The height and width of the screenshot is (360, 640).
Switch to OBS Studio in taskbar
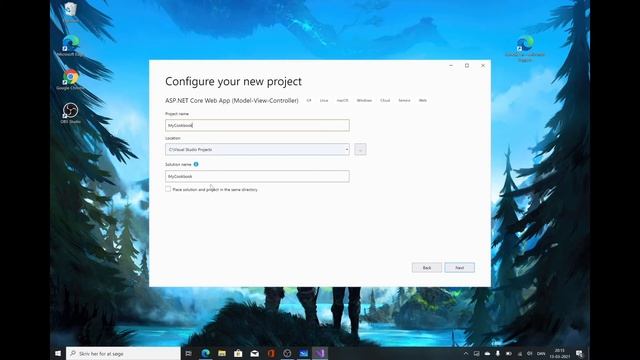(287, 353)
